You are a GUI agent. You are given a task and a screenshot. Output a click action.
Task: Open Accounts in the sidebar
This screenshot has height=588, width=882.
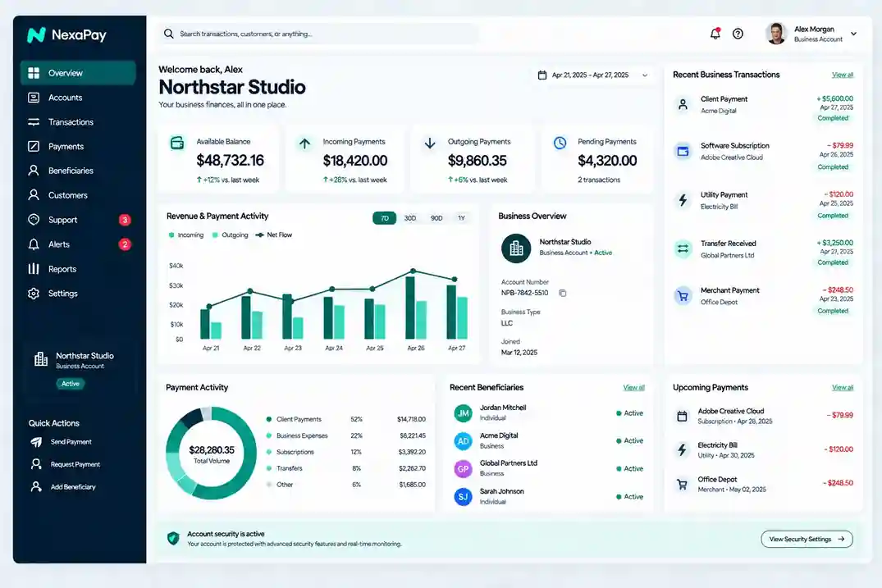click(x=78, y=98)
